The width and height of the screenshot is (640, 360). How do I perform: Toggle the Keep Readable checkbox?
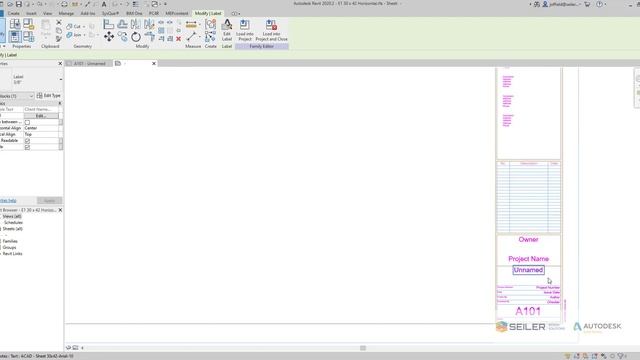[27, 140]
